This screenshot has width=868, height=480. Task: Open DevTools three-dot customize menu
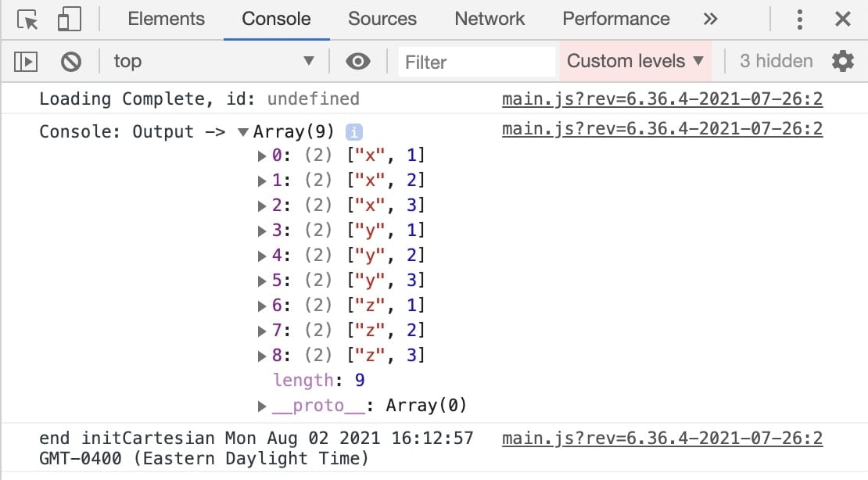799,20
